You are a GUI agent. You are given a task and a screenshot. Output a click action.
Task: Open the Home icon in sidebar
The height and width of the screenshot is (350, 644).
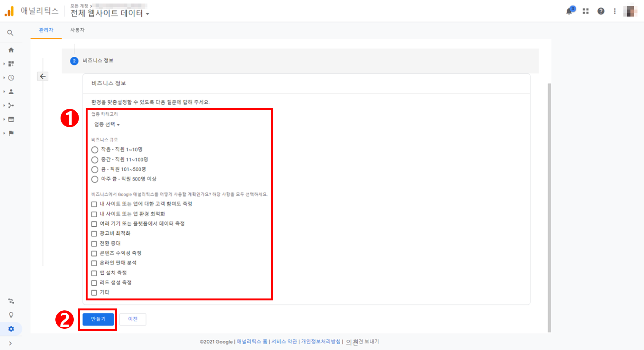click(11, 50)
